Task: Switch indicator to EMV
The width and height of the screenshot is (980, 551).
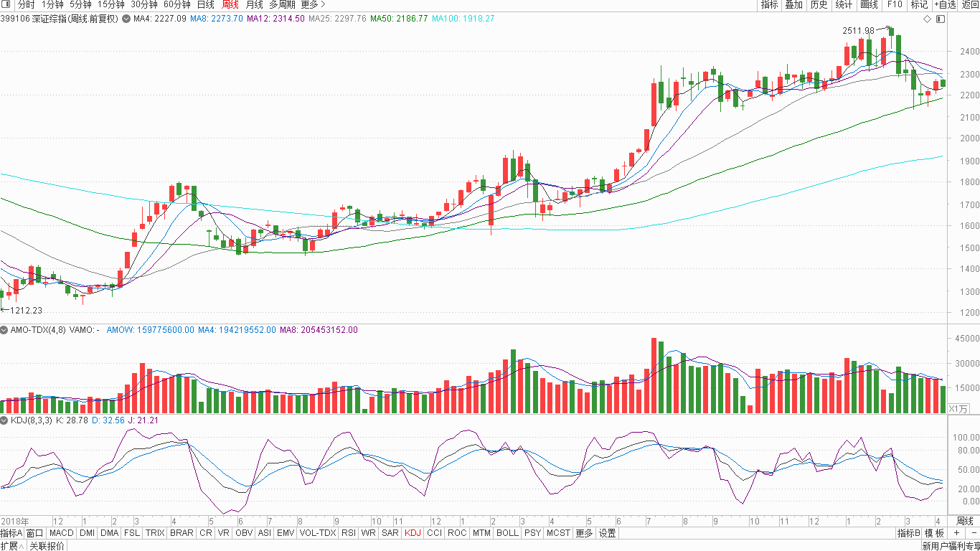Action: 286,533
